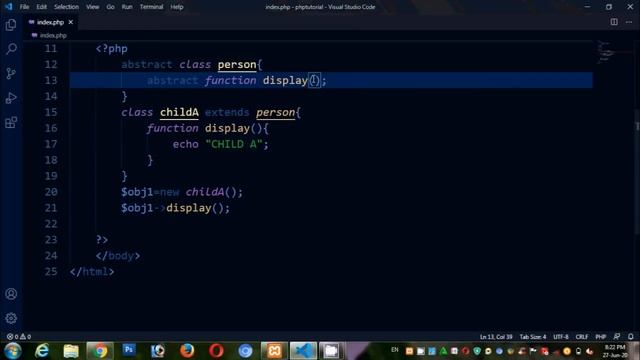The height and width of the screenshot is (360, 640).
Task: Open XAMPP control panel from taskbar
Action: pyautogui.click(x=274, y=351)
